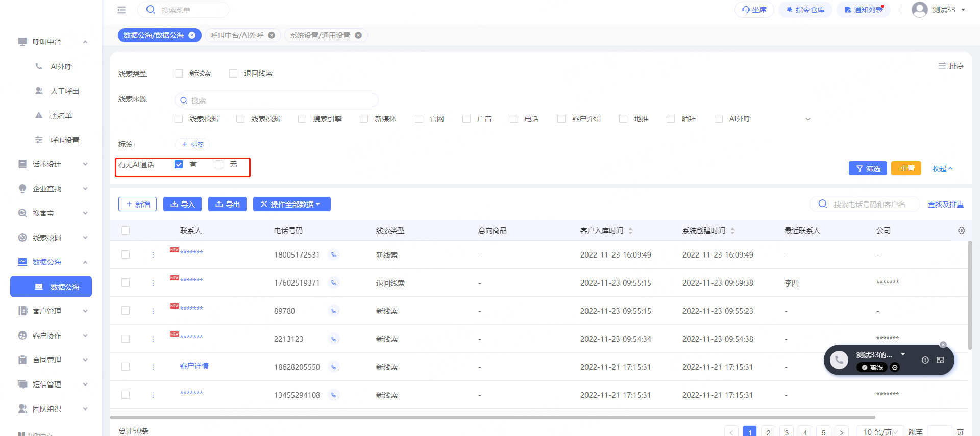The height and width of the screenshot is (436, 980).
Task: Dial the number 17602519371 via call icon
Action: tap(334, 283)
